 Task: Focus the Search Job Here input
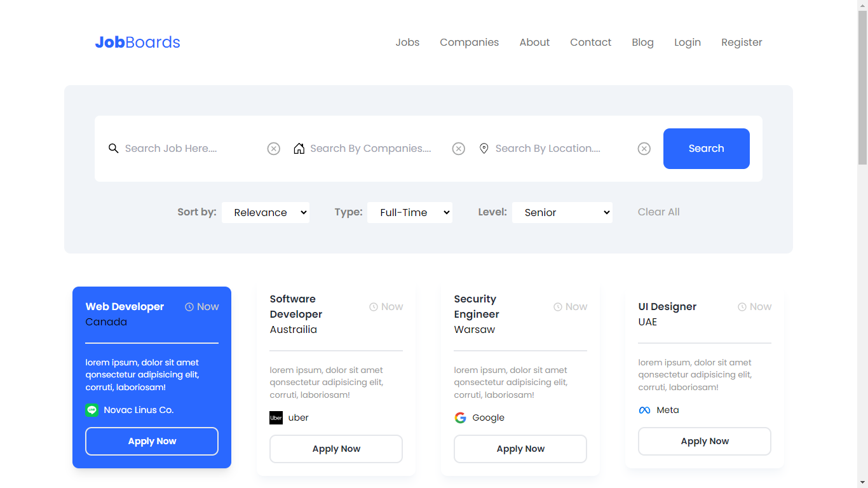[193, 149]
